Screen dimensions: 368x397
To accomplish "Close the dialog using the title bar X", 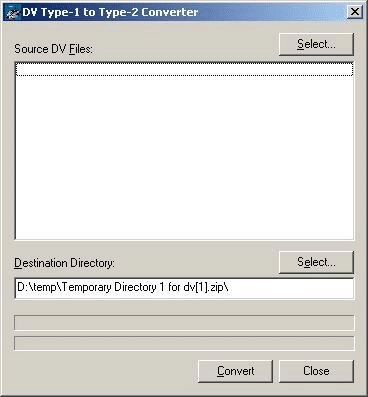I will (355, 12).
